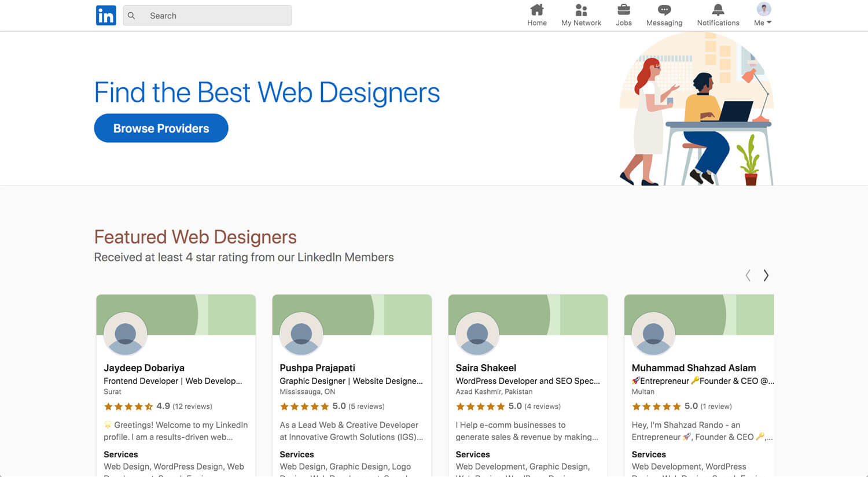Open the My Network people icon
This screenshot has width=868, height=477.
(581, 10)
